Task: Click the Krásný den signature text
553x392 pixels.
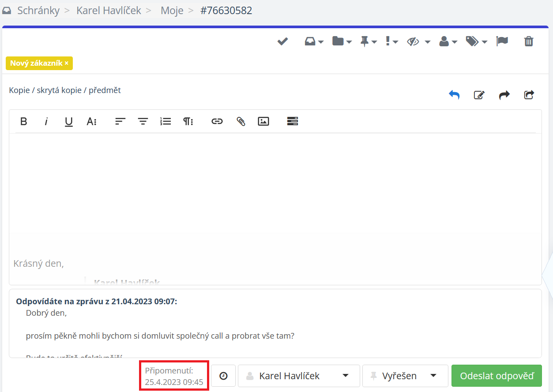Action: [x=39, y=264]
